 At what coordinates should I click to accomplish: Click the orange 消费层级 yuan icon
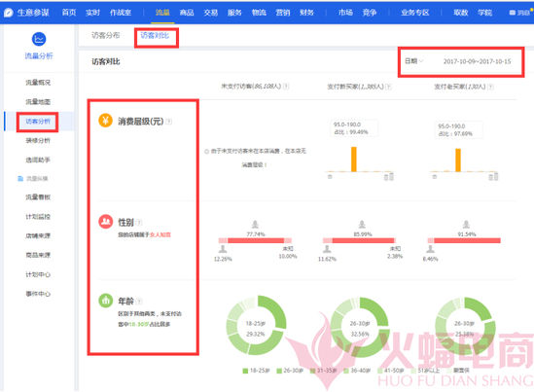106,121
